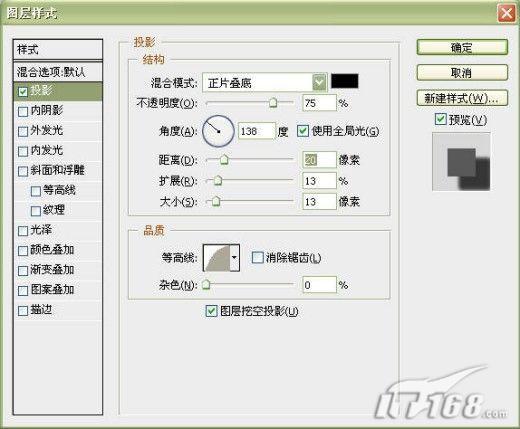Enable the 纹理 texture checkbox
The height and width of the screenshot is (429, 520).
pyautogui.click(x=36, y=211)
